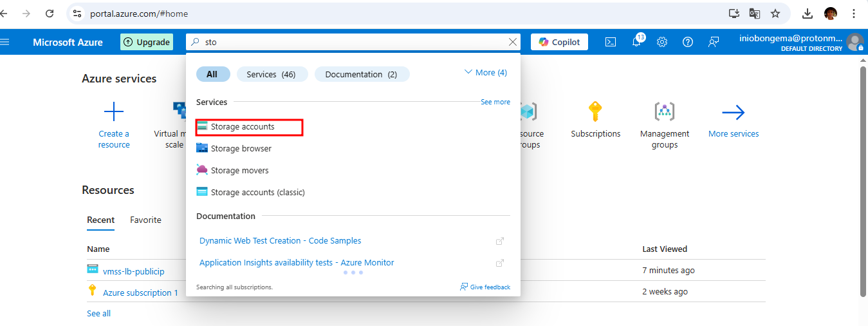The width and height of the screenshot is (868, 326).
Task: Open Copilot
Action: [560, 42]
